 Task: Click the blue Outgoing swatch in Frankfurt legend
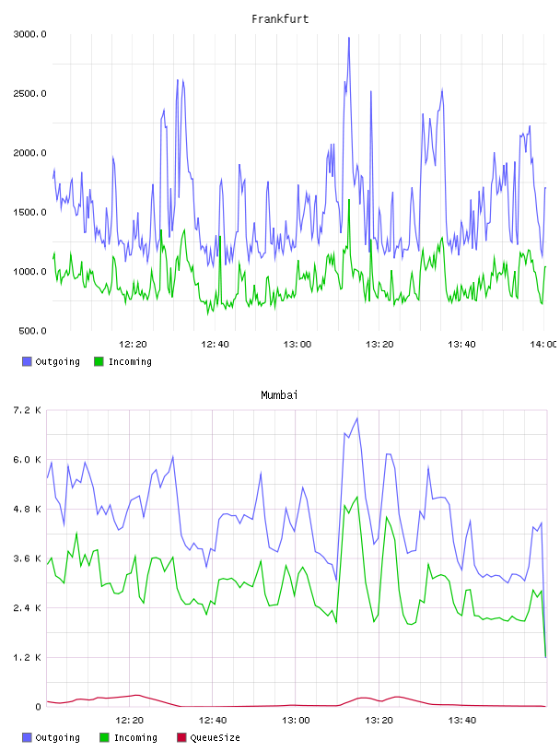point(27,361)
